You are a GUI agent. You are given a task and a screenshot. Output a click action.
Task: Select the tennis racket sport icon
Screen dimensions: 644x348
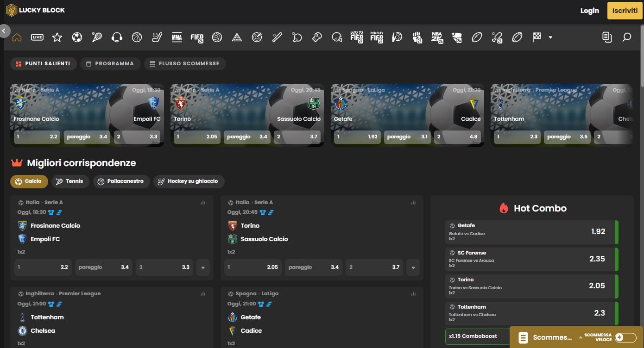point(97,37)
